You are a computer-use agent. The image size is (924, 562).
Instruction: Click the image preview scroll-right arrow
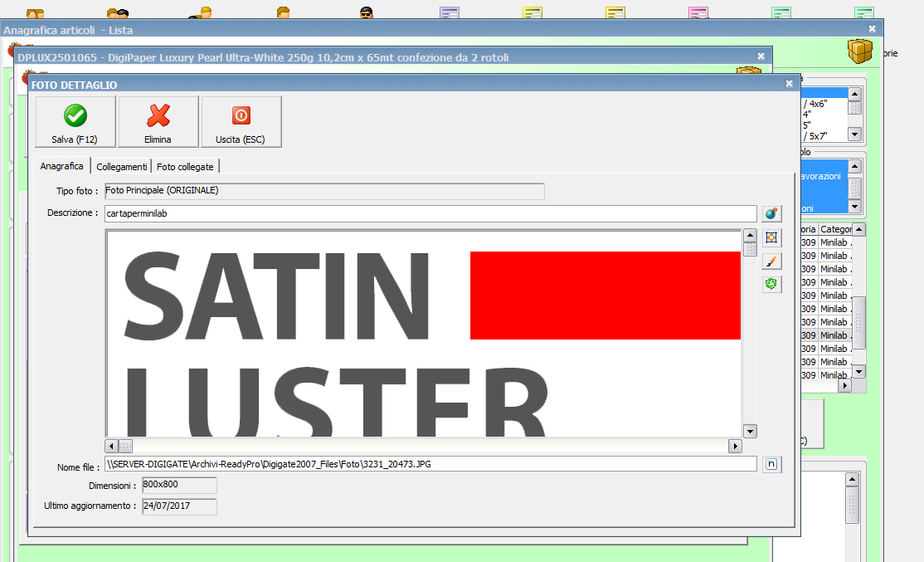pos(735,446)
